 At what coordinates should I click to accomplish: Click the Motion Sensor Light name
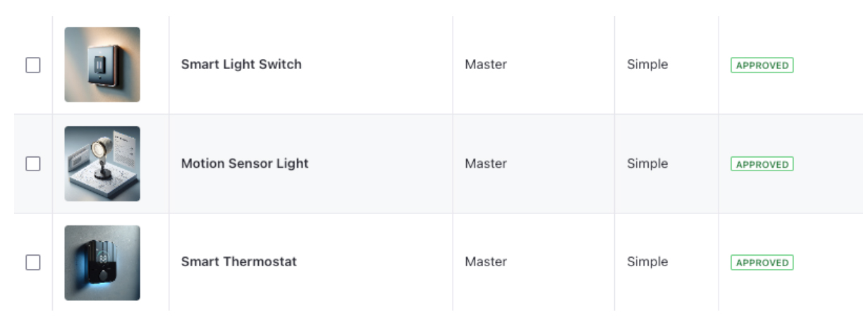245,163
